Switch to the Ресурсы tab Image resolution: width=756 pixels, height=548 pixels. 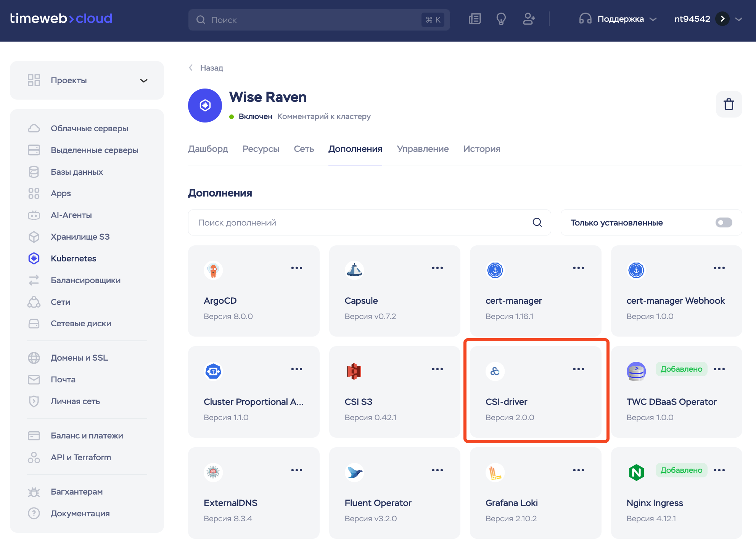click(x=261, y=149)
